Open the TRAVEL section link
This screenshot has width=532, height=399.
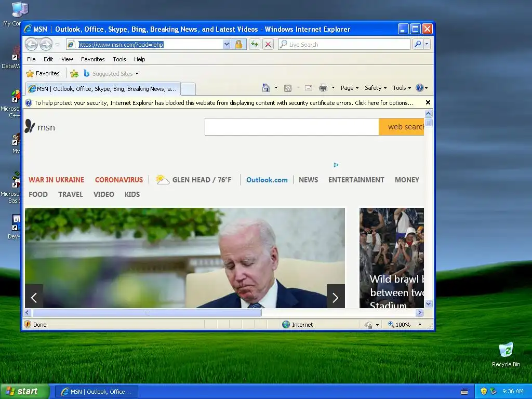(70, 194)
